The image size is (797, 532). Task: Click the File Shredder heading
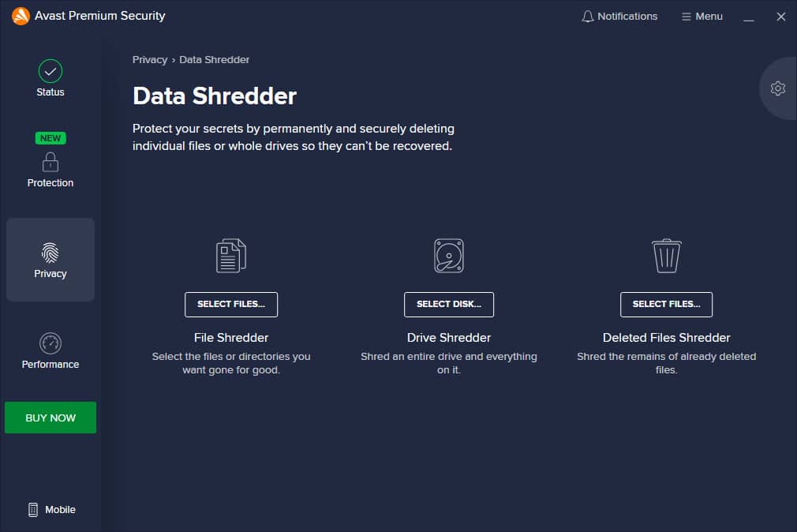point(231,338)
